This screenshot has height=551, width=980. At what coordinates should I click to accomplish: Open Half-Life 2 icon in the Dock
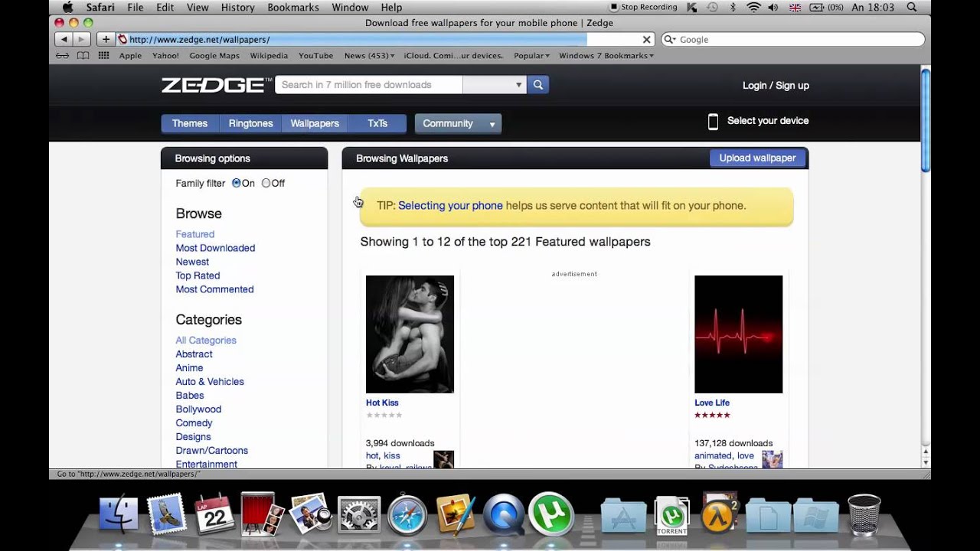tap(720, 512)
